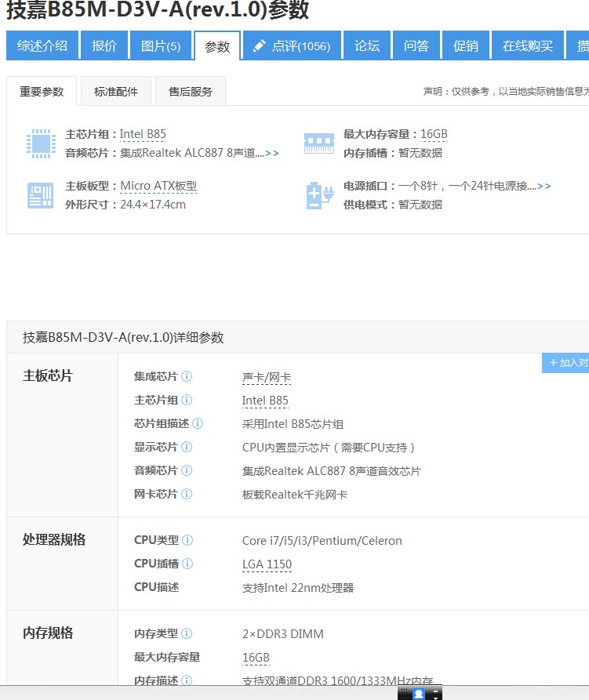Select the 参数 tab
Viewport: 589px width, 700px height.
pyautogui.click(x=217, y=46)
